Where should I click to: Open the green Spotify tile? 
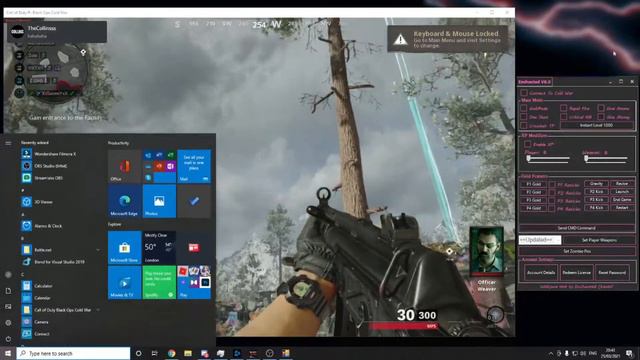coord(159,282)
